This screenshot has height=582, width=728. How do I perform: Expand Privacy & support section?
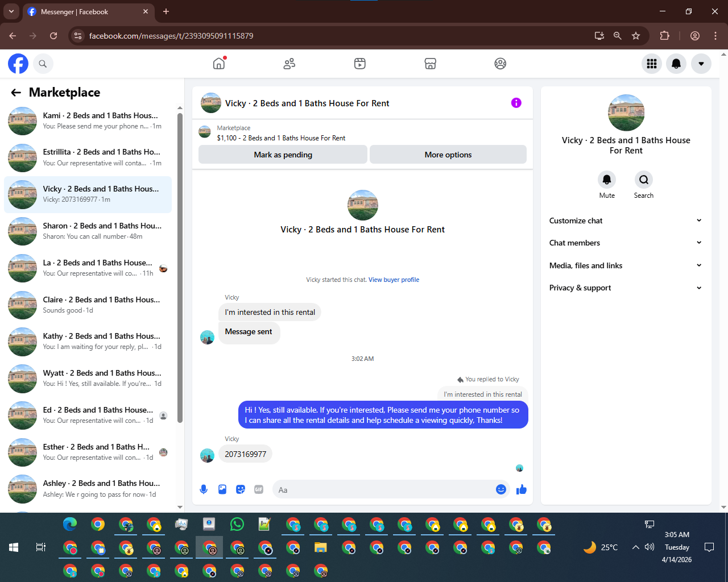626,288
